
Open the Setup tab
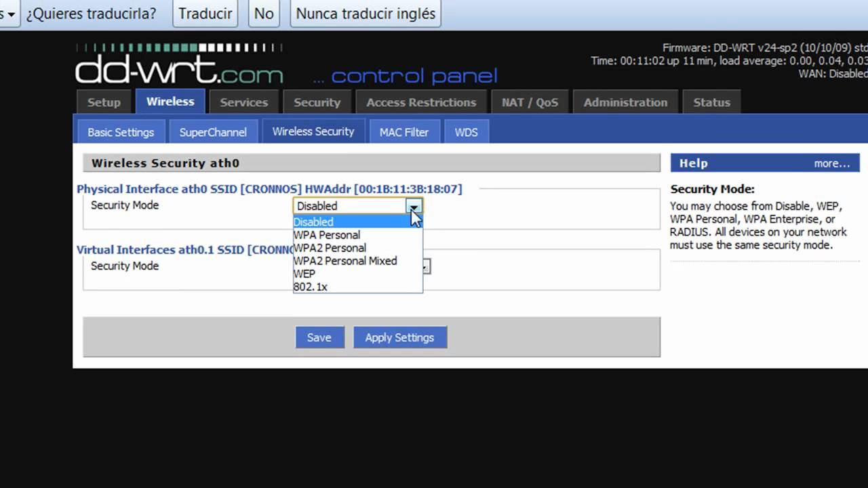[104, 102]
